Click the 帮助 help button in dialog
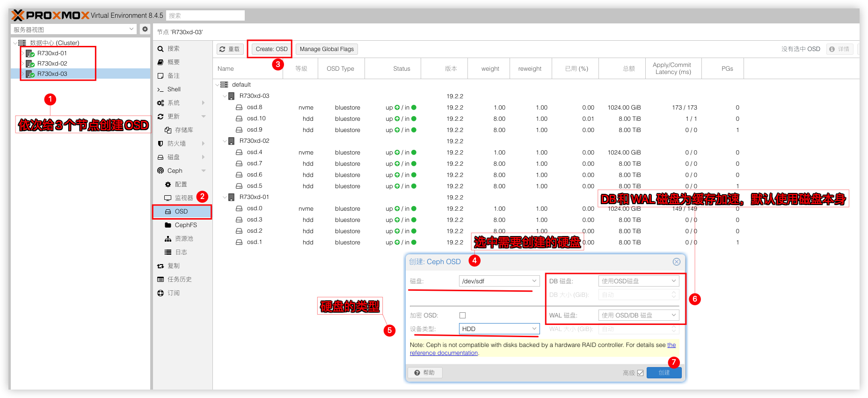 click(x=425, y=373)
